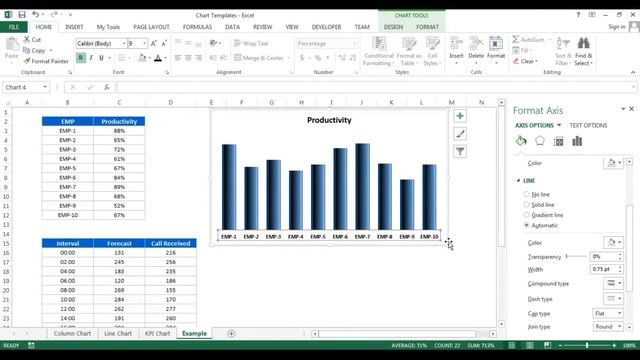Open Conditional Formatting

point(379,51)
